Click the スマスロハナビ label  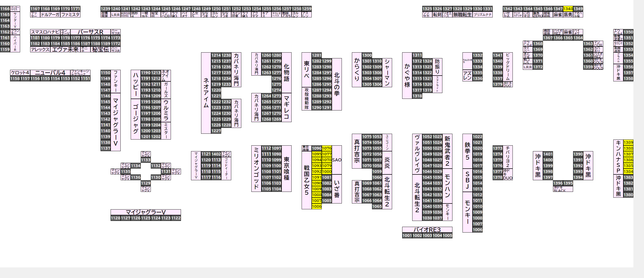[x=45, y=32]
